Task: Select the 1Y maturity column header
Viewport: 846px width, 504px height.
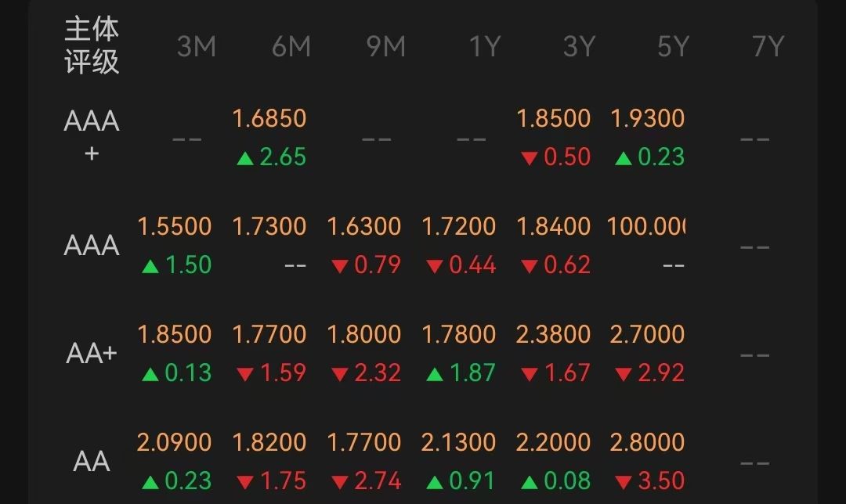Action: point(484,47)
